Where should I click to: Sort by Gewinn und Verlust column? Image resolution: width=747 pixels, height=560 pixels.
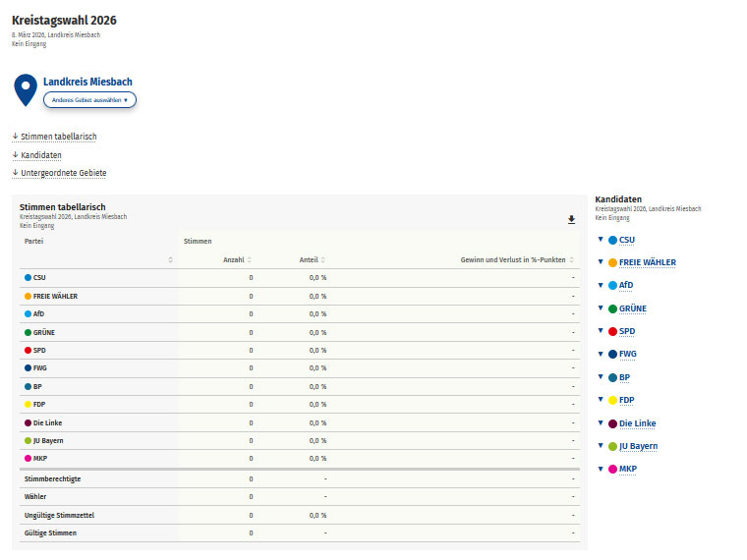(573, 259)
